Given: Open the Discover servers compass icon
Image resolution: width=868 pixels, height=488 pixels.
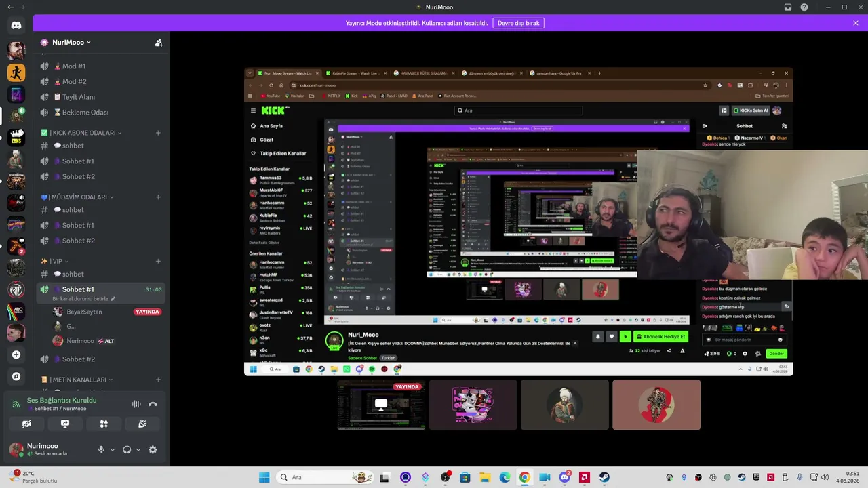Looking at the screenshot, I should tap(16, 376).
